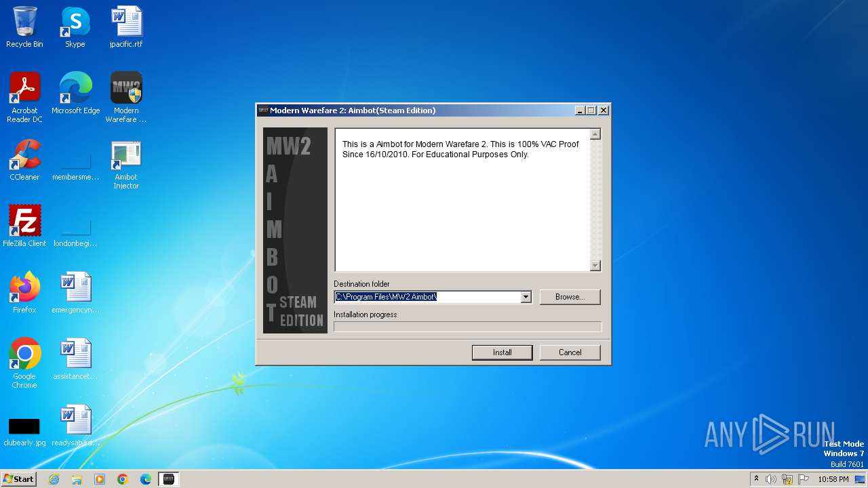Launch Firefox from the desktop
This screenshot has height=488, width=868.
[x=24, y=293]
